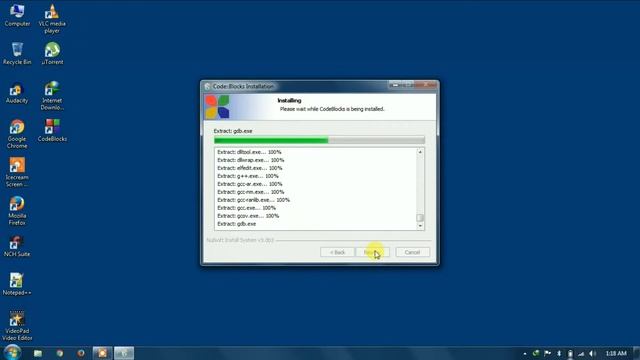This screenshot has width=640, height=360.
Task: Click the install log scrollbar up arrow
Action: click(x=420, y=152)
